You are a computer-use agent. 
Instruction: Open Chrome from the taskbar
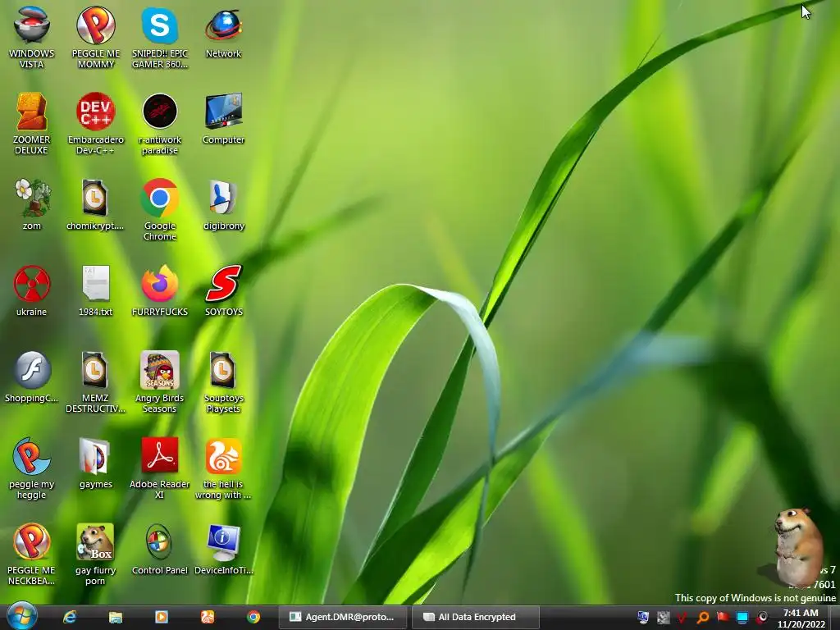tap(253, 617)
